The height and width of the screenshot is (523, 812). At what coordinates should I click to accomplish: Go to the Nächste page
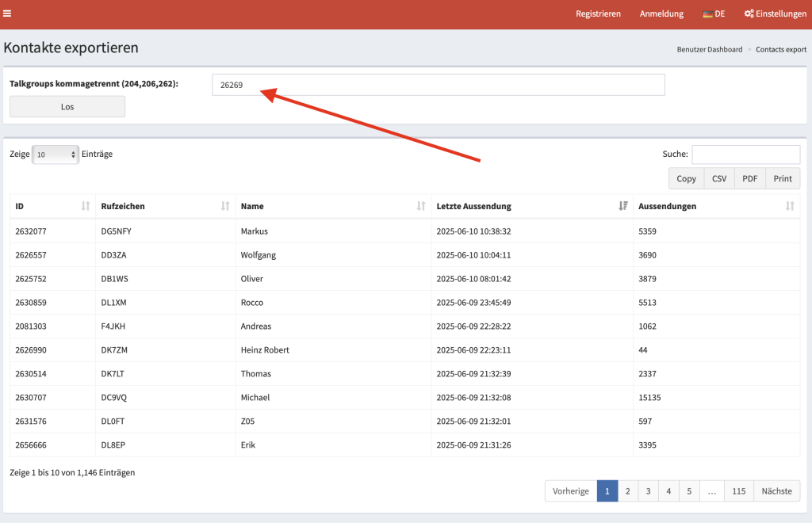777,491
